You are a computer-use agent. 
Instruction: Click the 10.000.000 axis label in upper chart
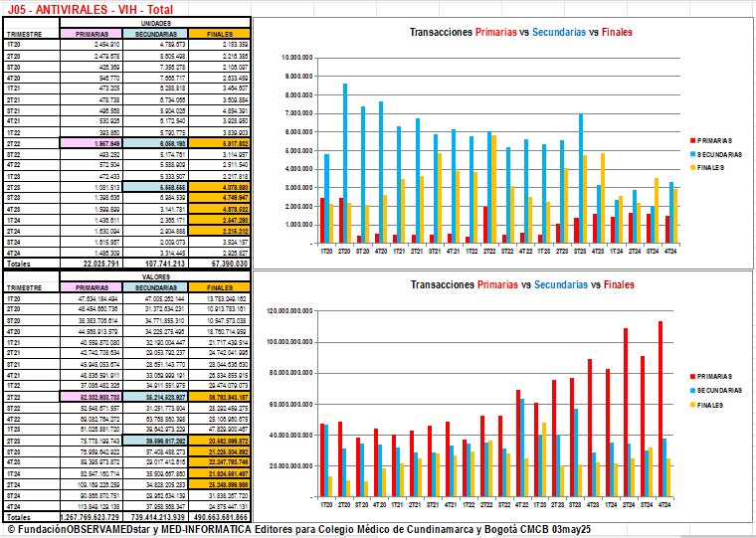point(297,58)
